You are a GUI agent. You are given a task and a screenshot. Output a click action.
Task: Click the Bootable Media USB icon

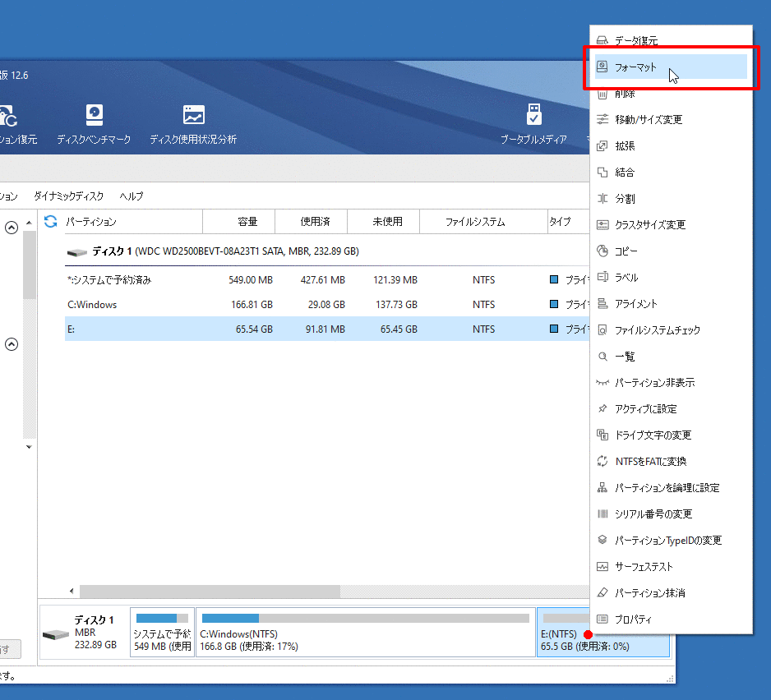533,115
